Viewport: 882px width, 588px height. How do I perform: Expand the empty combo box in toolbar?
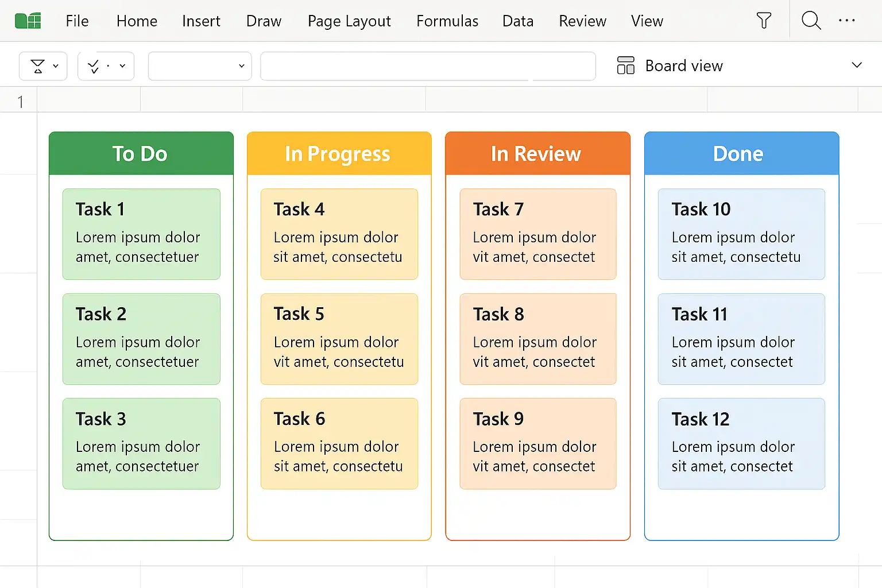199,66
